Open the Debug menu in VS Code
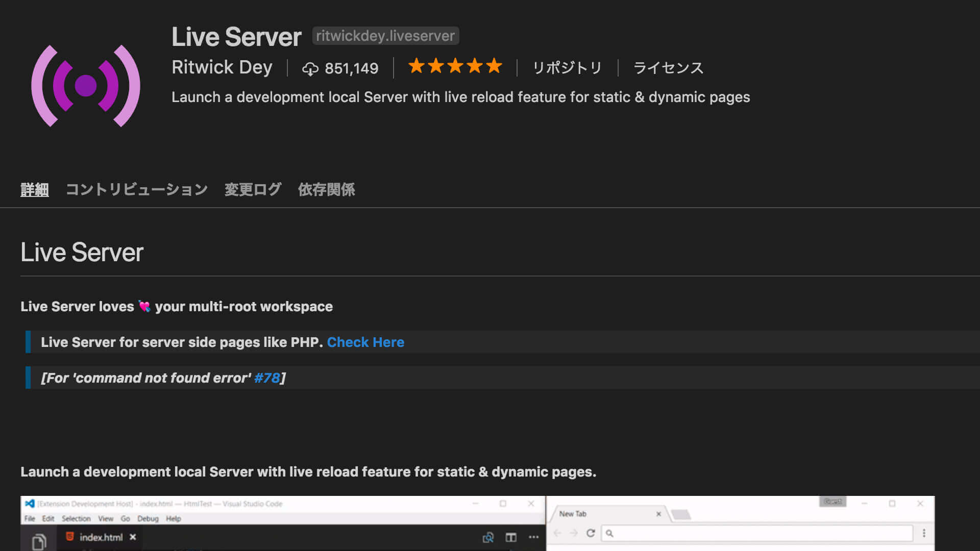 coord(148,518)
